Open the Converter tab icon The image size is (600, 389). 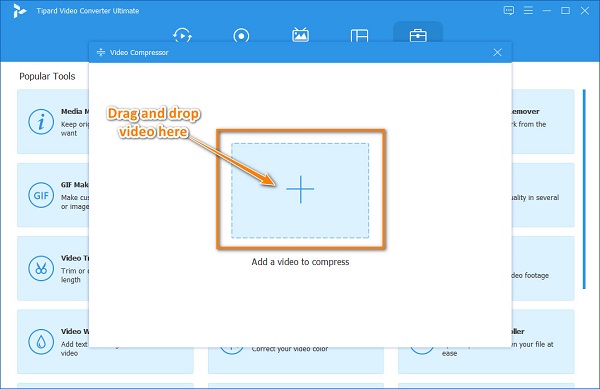tap(182, 35)
